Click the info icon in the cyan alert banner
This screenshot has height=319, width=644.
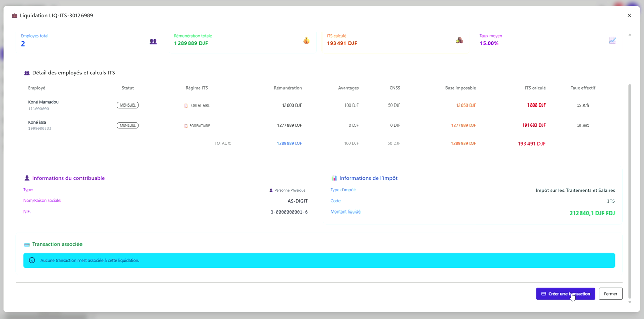(x=33, y=260)
